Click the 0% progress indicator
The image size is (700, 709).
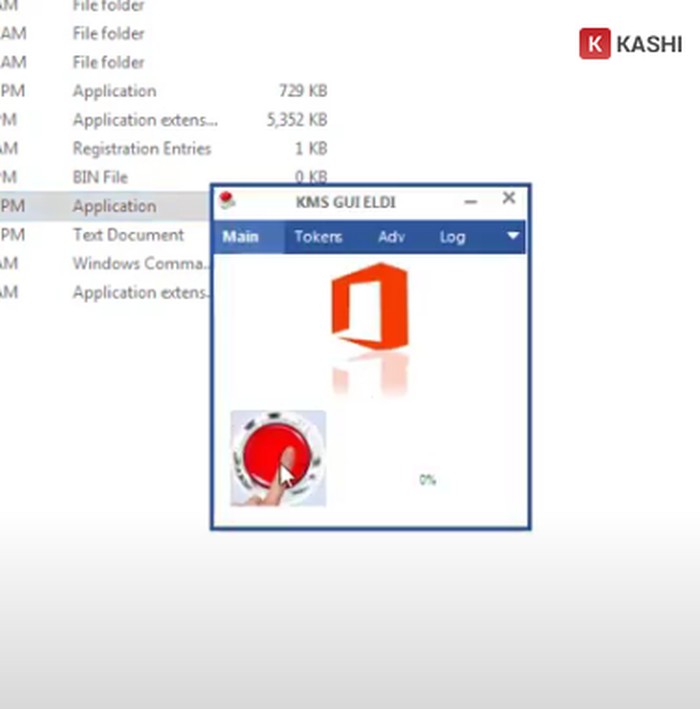(x=427, y=479)
